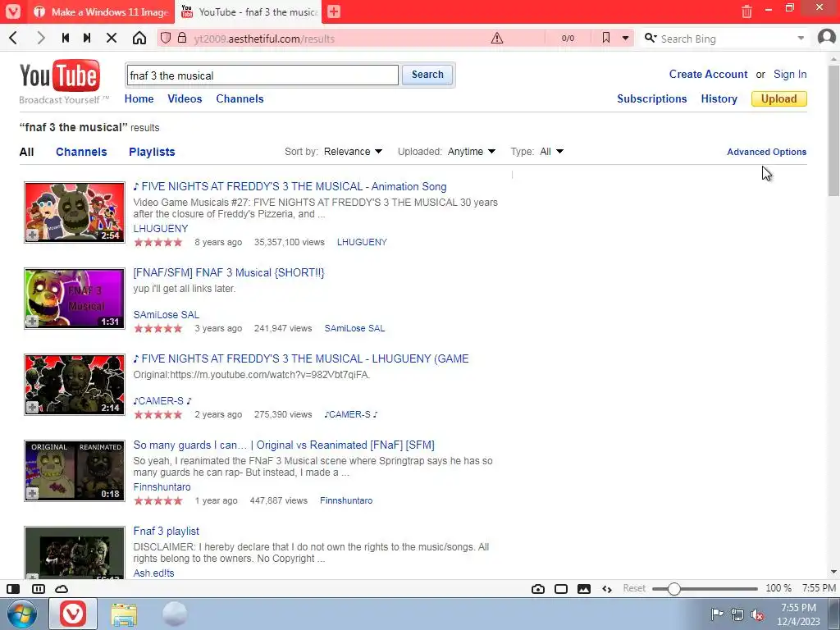840x630 pixels.
Task: Go to YouTube Home menu item
Action: pos(139,98)
